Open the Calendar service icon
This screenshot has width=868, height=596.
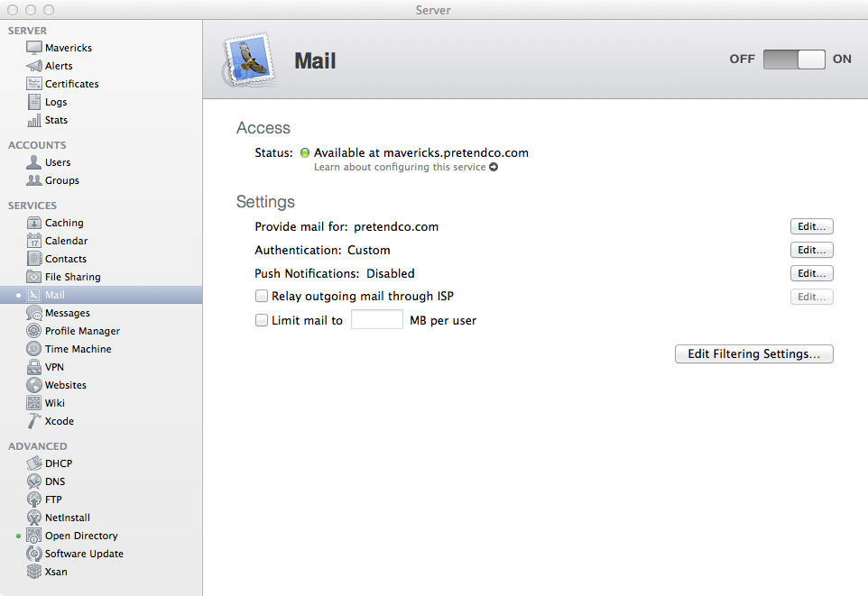click(33, 241)
